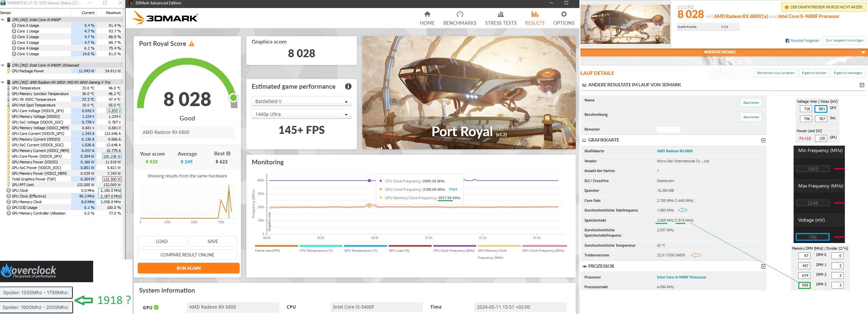Image resolution: width=868 pixels, height=314 pixels.
Task: Collapse the GRAFIKKARTE section
Action: pyautogui.click(x=763, y=140)
